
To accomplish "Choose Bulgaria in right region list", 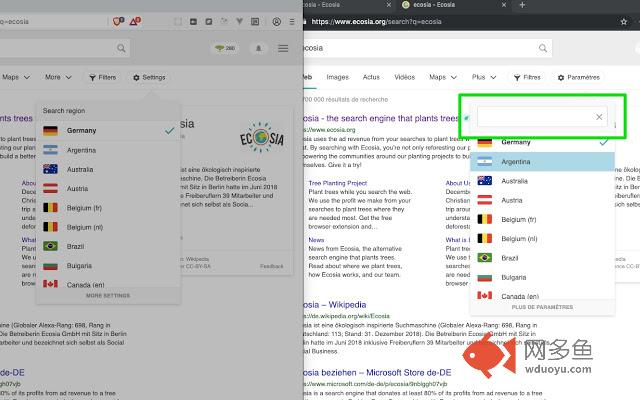I will coord(542,277).
